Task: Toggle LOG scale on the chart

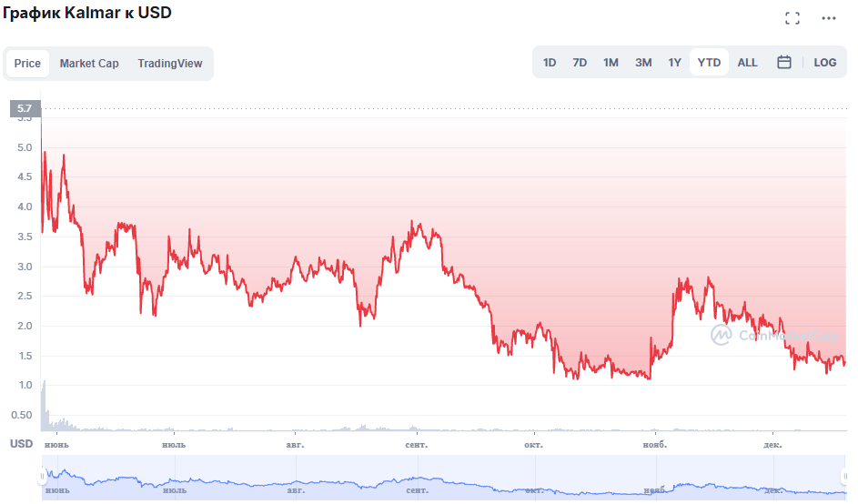Action: [824, 63]
